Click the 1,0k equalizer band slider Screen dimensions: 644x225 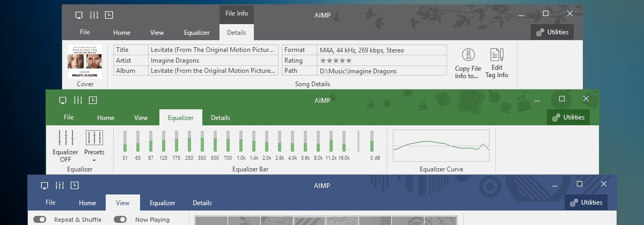241,141
